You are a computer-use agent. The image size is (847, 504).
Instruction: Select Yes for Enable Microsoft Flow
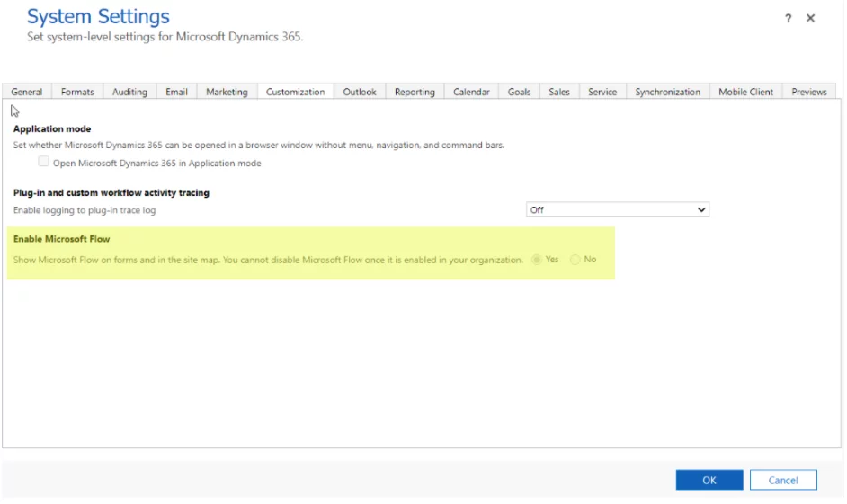pos(537,260)
